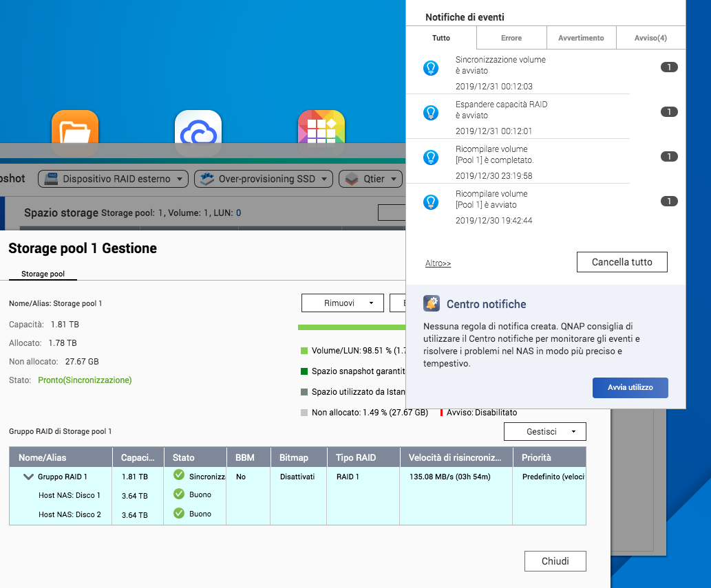Click lightbulb icon for Espandere capacità RAID event

click(x=431, y=113)
